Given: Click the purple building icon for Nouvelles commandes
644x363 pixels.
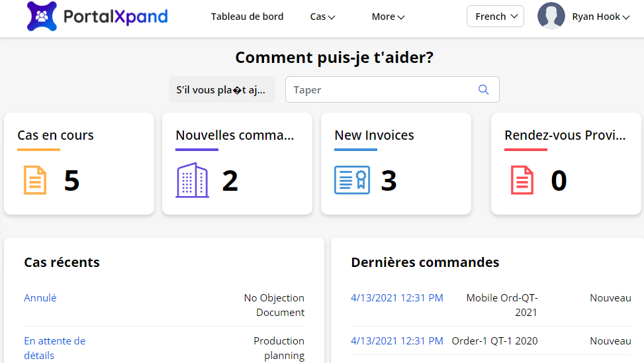Looking at the screenshot, I should 192,180.
